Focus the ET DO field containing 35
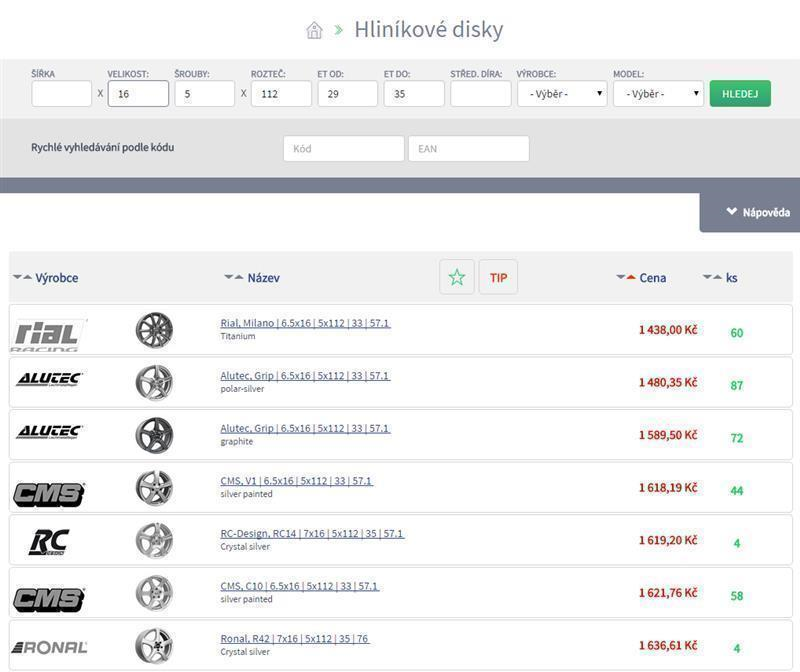 [x=414, y=93]
